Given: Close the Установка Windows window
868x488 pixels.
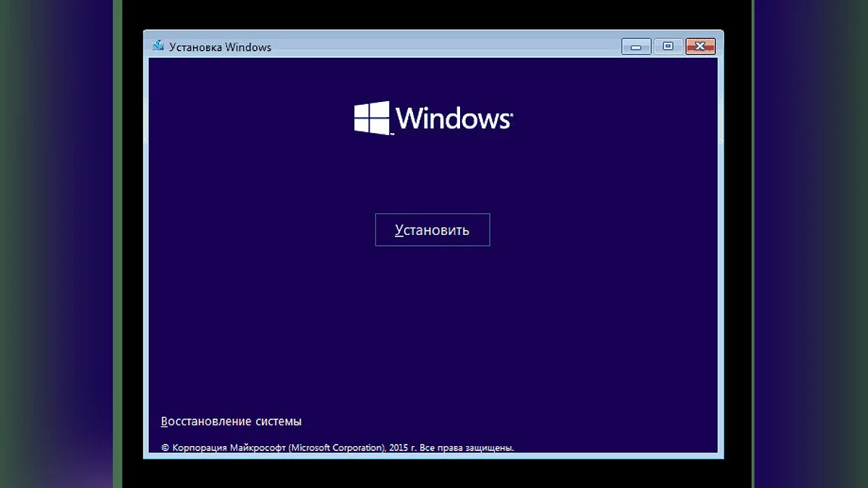Looking at the screenshot, I should coord(699,47).
